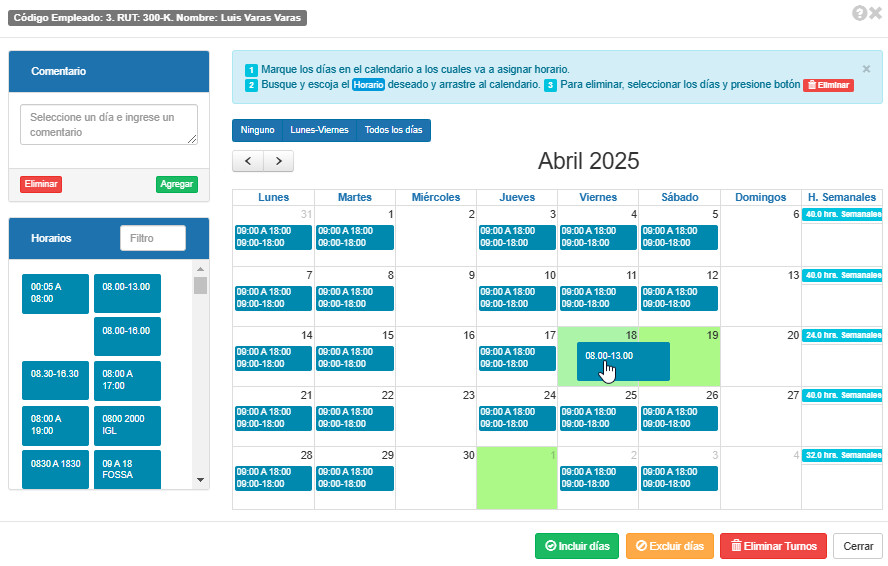
Task: Open the help question mark icon
Action: (859, 13)
